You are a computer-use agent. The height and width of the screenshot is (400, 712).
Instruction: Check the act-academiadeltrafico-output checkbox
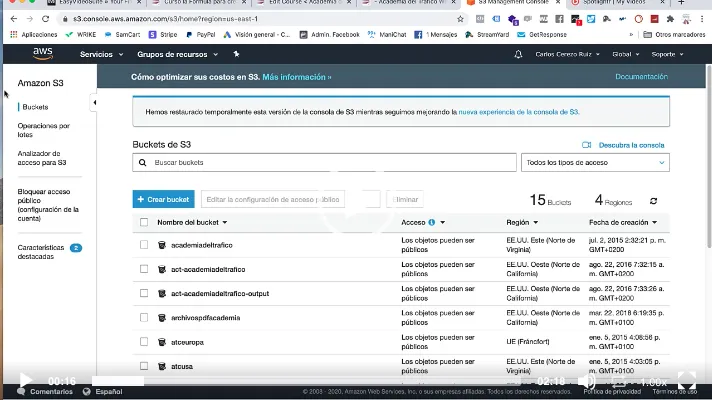144,293
